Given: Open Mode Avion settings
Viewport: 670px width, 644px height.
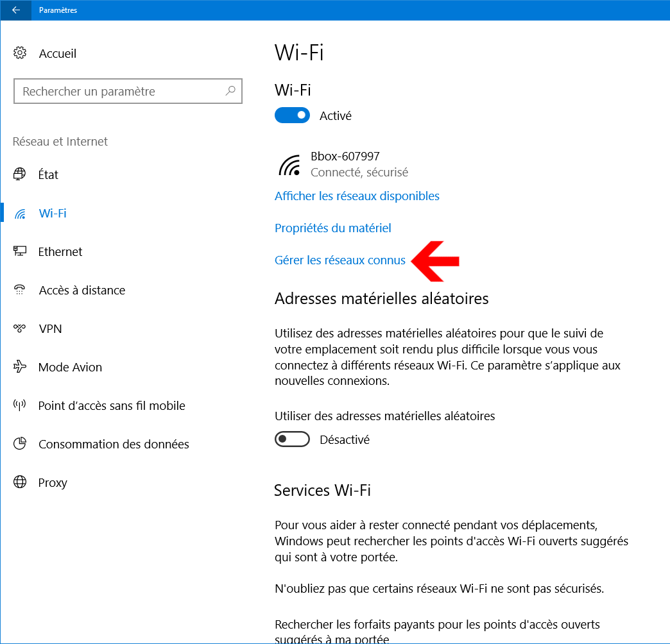Looking at the screenshot, I should pos(70,367).
